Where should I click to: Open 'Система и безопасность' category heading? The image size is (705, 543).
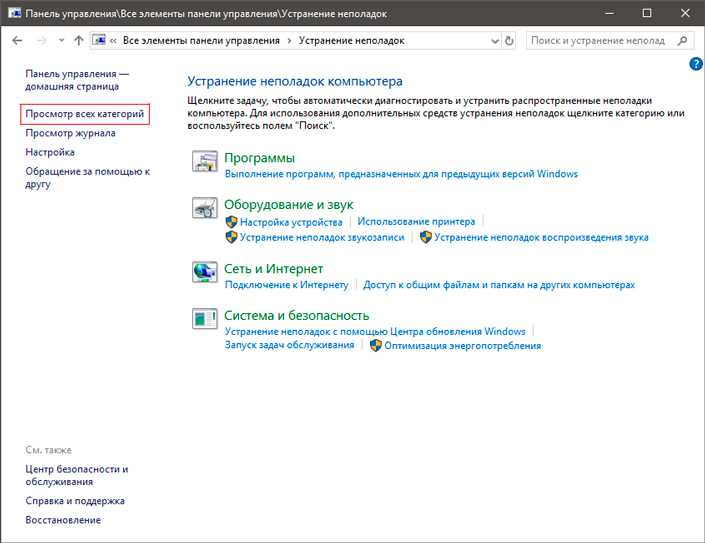(296, 316)
